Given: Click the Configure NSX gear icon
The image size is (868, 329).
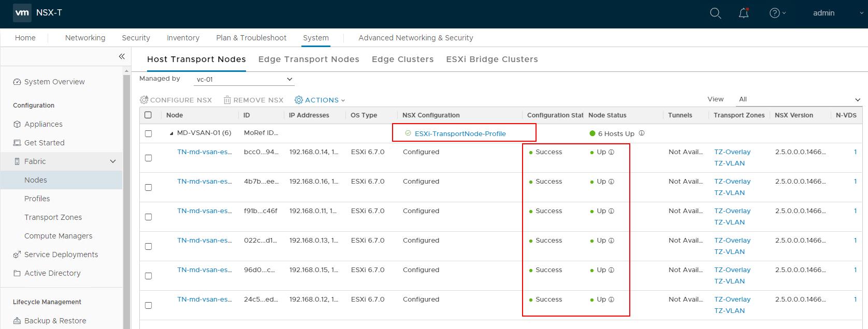Looking at the screenshot, I should coord(144,100).
